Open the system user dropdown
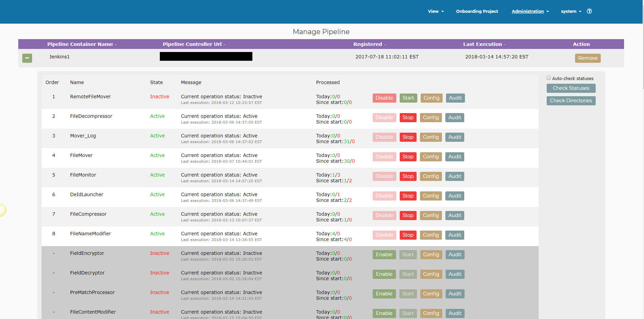Viewport: 644px width, 319px height. [x=571, y=11]
